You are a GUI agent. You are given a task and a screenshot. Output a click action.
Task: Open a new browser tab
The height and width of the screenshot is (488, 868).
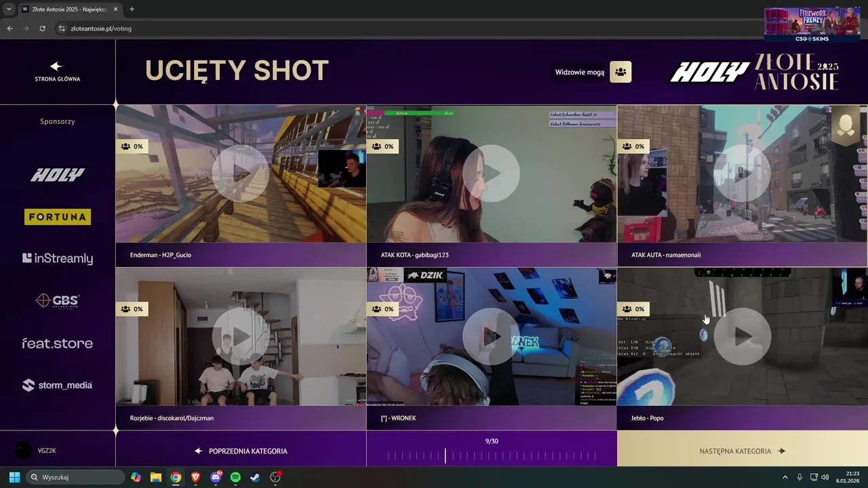[132, 9]
